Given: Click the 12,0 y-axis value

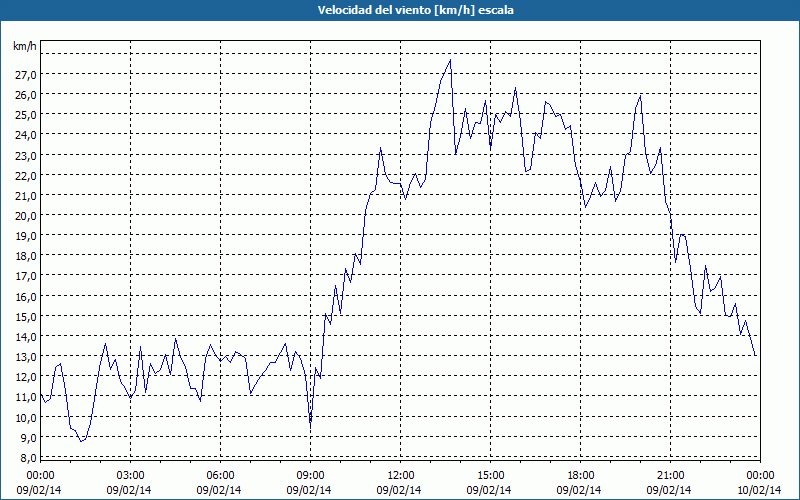Looking at the screenshot, I should (x=26, y=377).
